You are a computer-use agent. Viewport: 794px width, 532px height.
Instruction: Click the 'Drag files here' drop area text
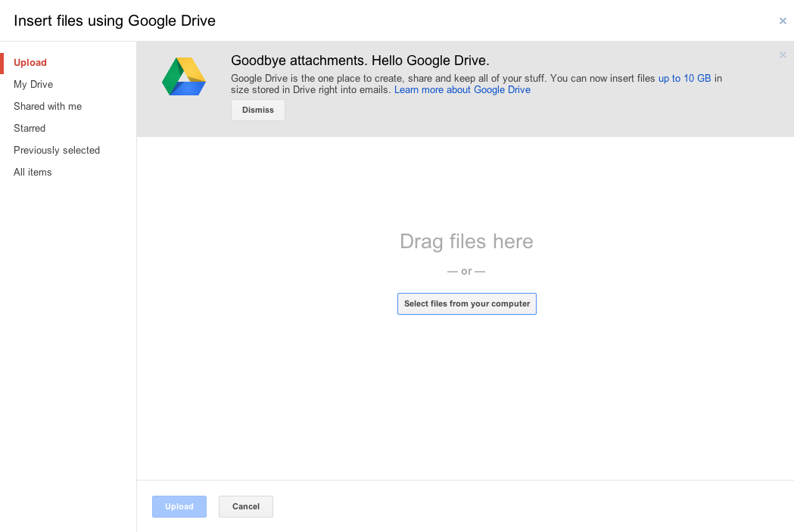tap(466, 241)
